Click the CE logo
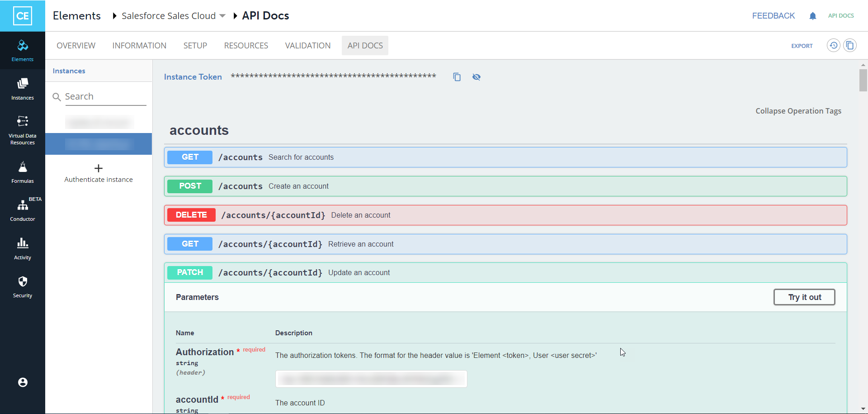Viewport: 868px width, 414px height. (22, 15)
